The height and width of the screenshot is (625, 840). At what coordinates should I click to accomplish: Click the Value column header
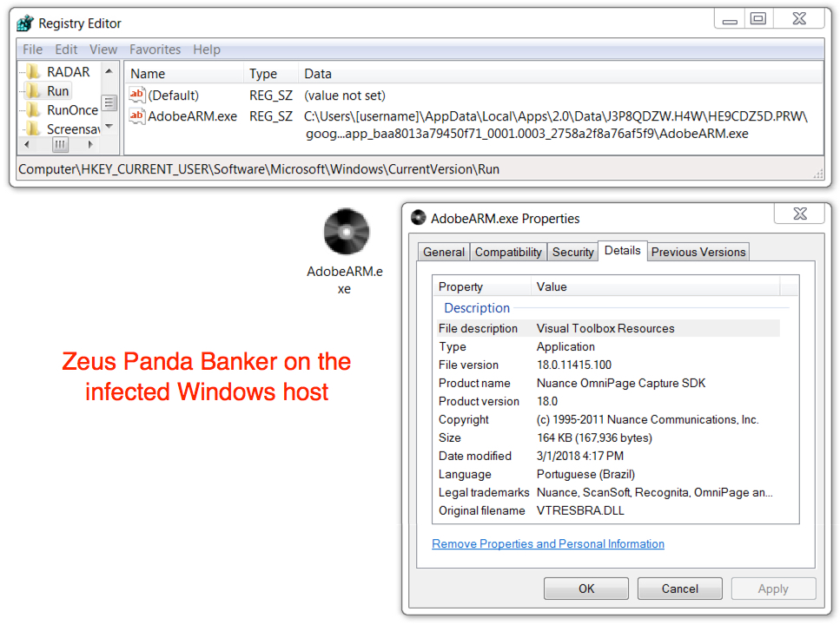[x=656, y=286]
